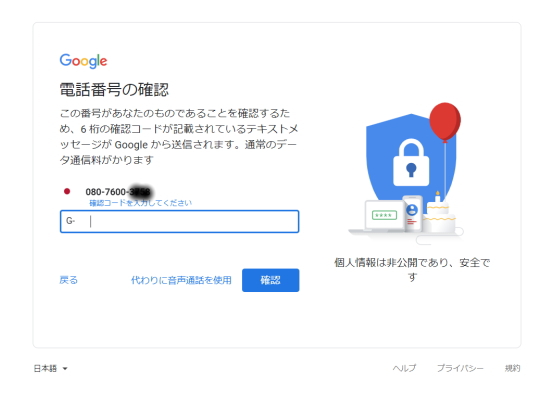551x400 pixels.
Task: Click the candle on top of cake
Action: tap(437, 196)
